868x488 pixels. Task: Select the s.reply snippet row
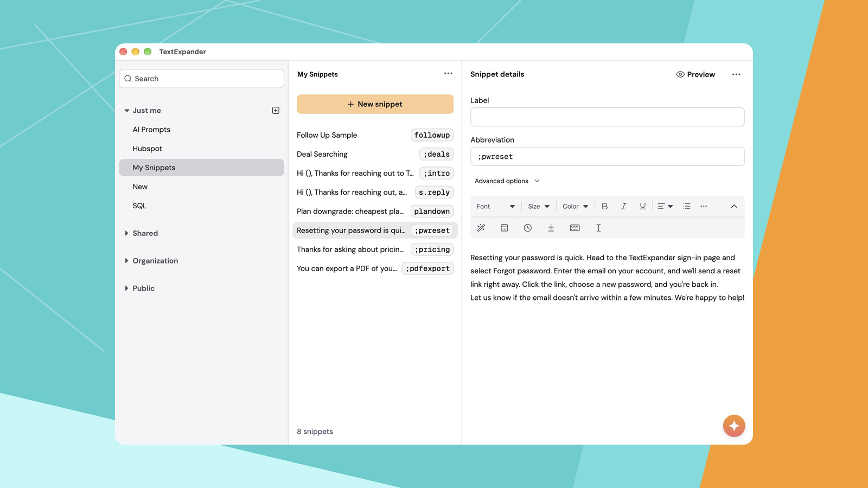[375, 192]
